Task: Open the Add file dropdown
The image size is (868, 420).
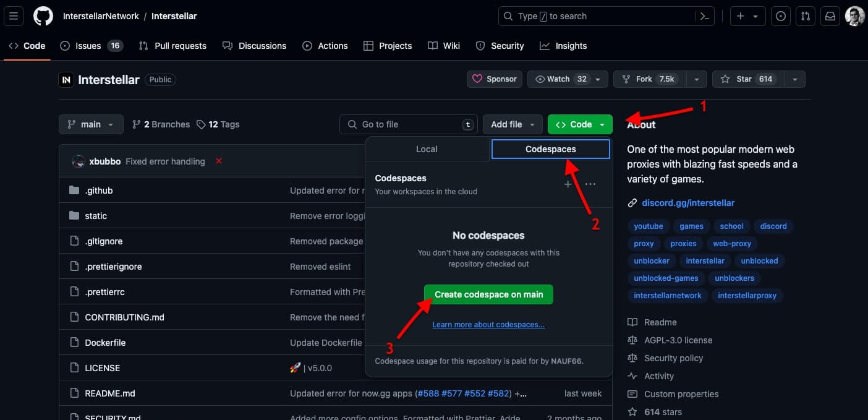Action: click(513, 124)
